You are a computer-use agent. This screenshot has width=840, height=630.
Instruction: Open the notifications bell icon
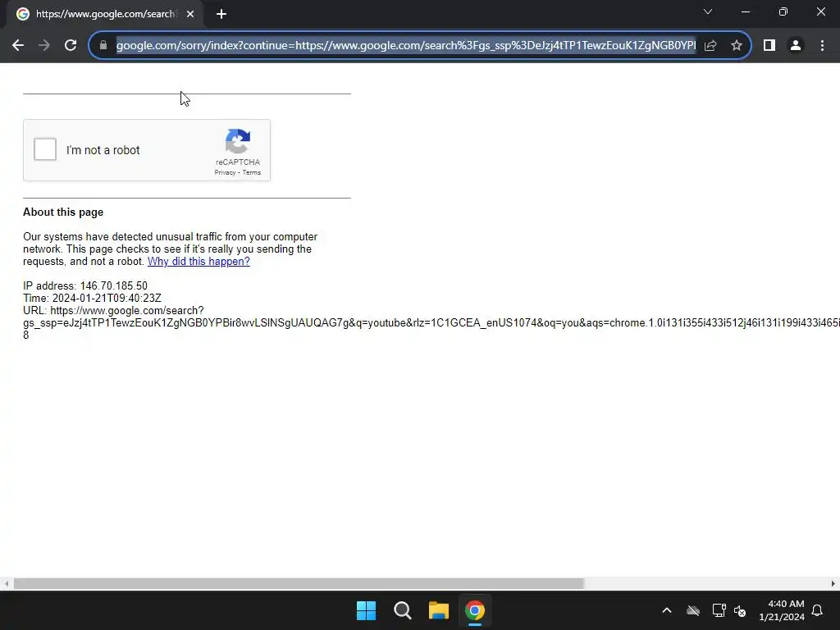click(x=818, y=610)
